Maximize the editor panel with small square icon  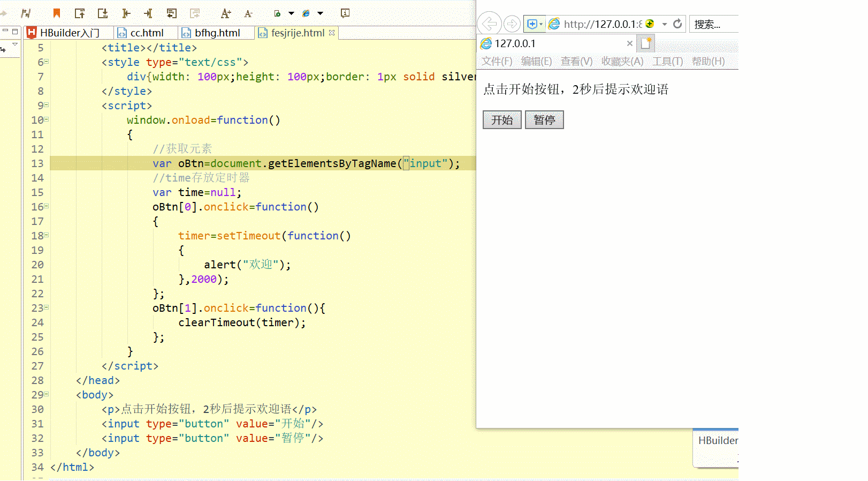[x=15, y=31]
